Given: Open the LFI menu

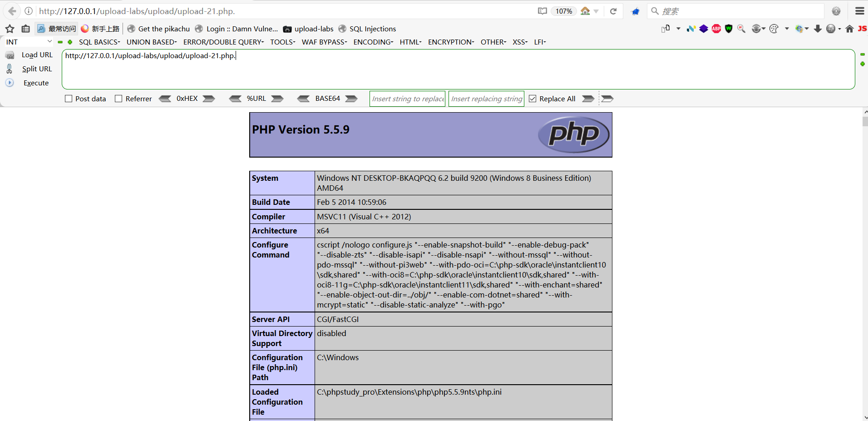Looking at the screenshot, I should (540, 42).
